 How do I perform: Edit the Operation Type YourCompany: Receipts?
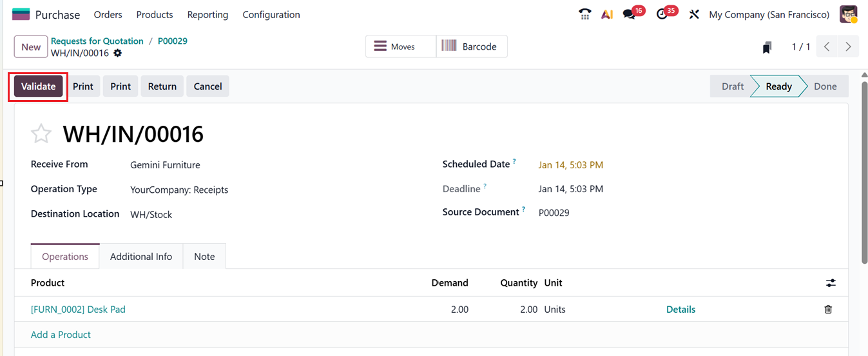179,190
